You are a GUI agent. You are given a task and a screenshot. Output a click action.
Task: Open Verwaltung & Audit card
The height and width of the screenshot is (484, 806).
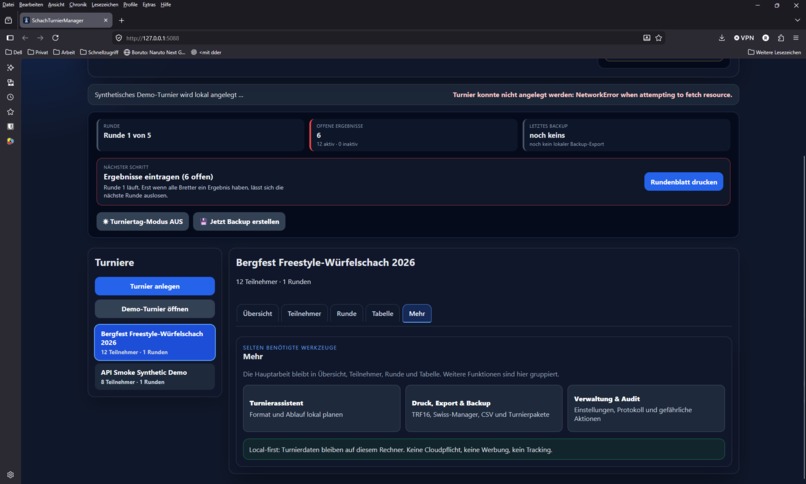[646, 408]
